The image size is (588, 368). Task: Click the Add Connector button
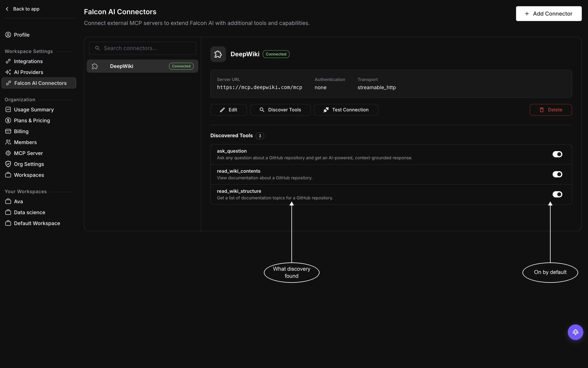(x=549, y=14)
